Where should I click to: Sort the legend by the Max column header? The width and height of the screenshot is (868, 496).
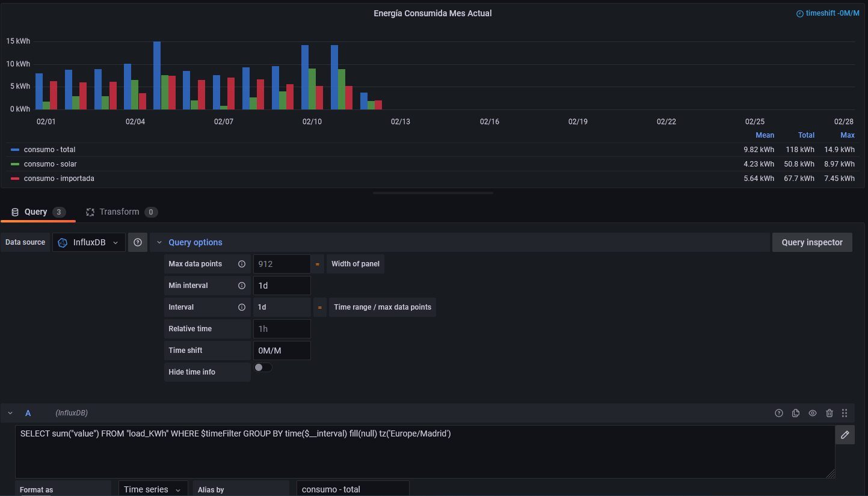click(848, 135)
